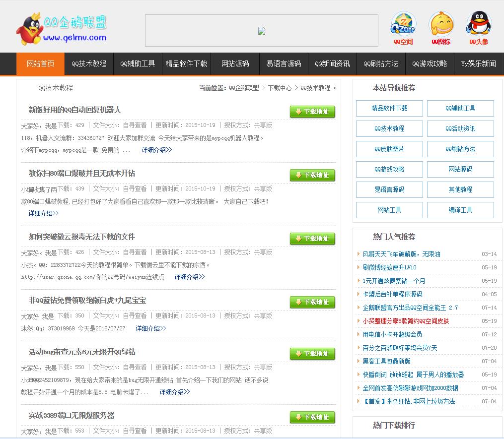Click sidebar button 易语言源码
The width and height of the screenshot is (504, 439).
(390, 190)
